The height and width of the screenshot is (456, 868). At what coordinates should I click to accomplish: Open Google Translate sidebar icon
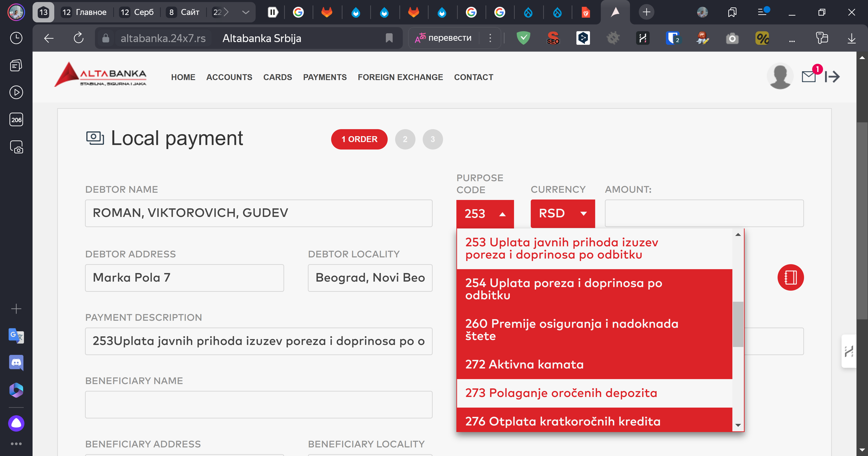[x=16, y=336]
